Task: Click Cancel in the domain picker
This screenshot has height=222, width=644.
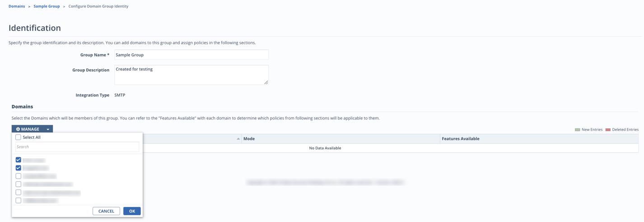Action: (x=106, y=211)
